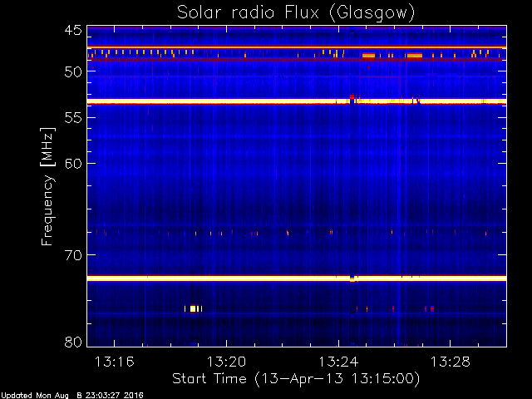Viewport: 532px width, 399px height.
Task: Click the '80' frequency tick label
Action: [x=73, y=342]
